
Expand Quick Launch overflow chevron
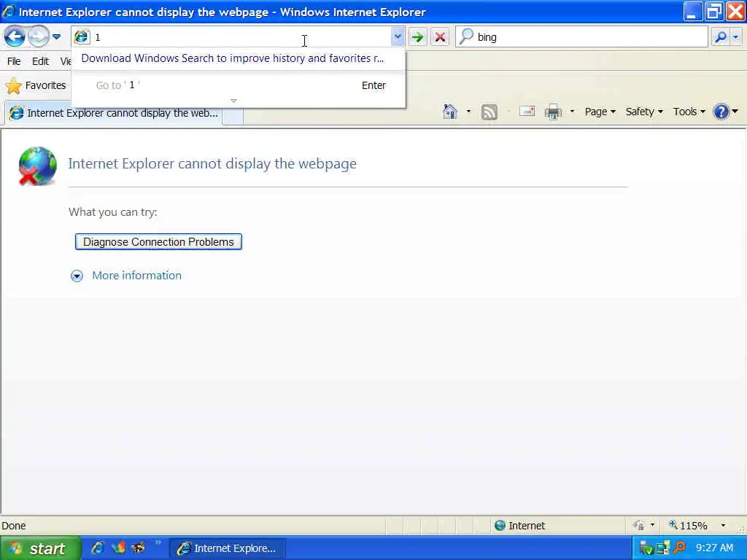point(158,542)
